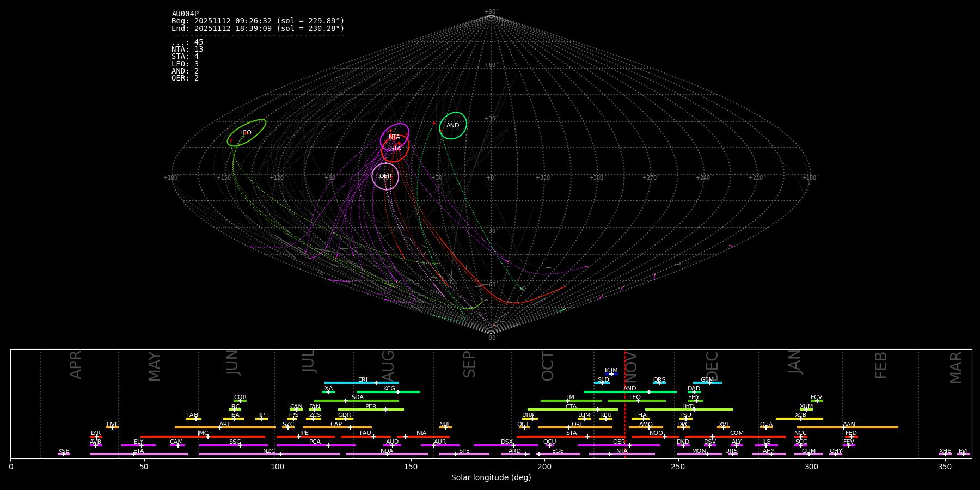Click the LEO radiant ellipse on sky map
Image resolution: width=980 pixels, height=490 pixels.
coord(246,133)
